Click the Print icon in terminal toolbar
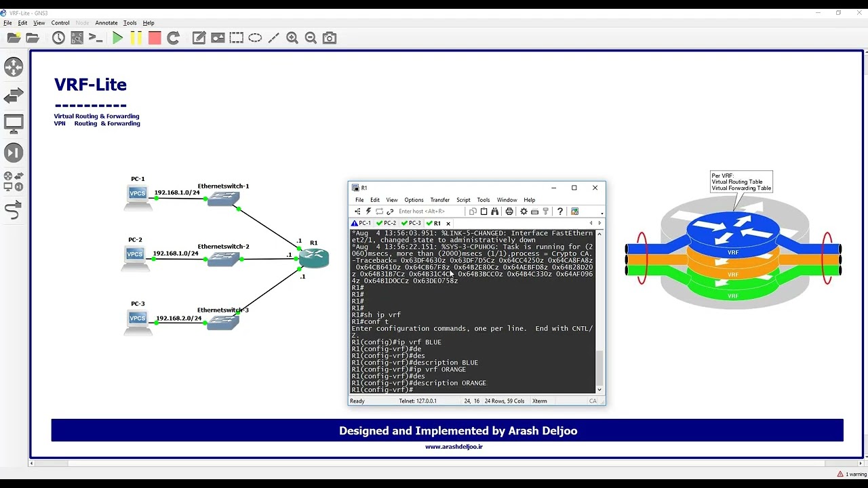This screenshot has width=868, height=488. point(509,211)
